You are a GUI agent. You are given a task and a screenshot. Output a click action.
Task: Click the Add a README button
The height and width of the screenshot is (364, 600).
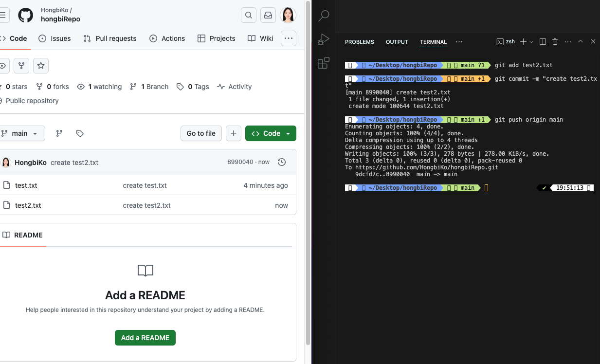pos(145,338)
